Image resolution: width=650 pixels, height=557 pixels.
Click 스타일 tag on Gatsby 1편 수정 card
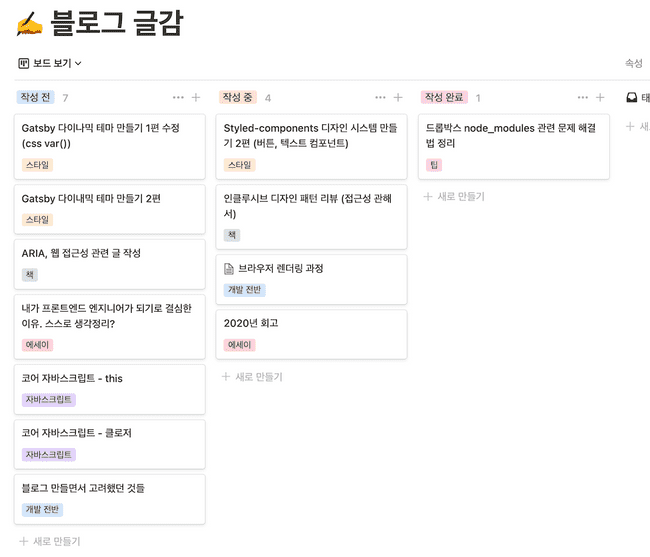point(37,165)
